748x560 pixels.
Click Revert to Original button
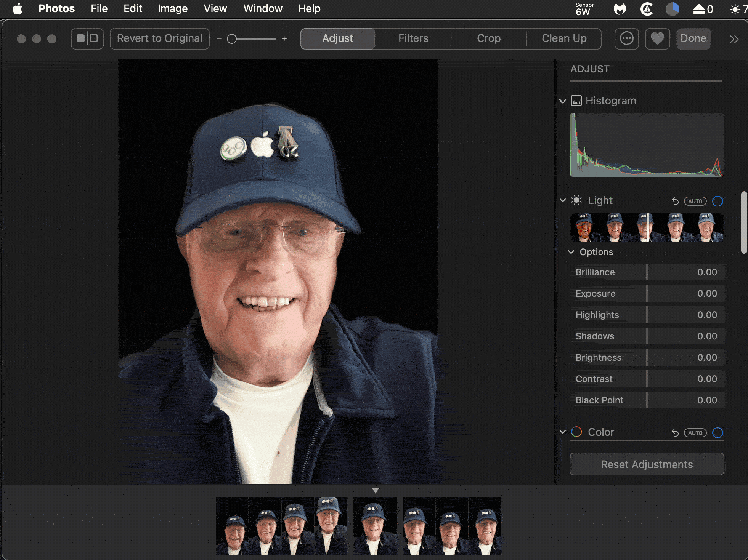159,38
